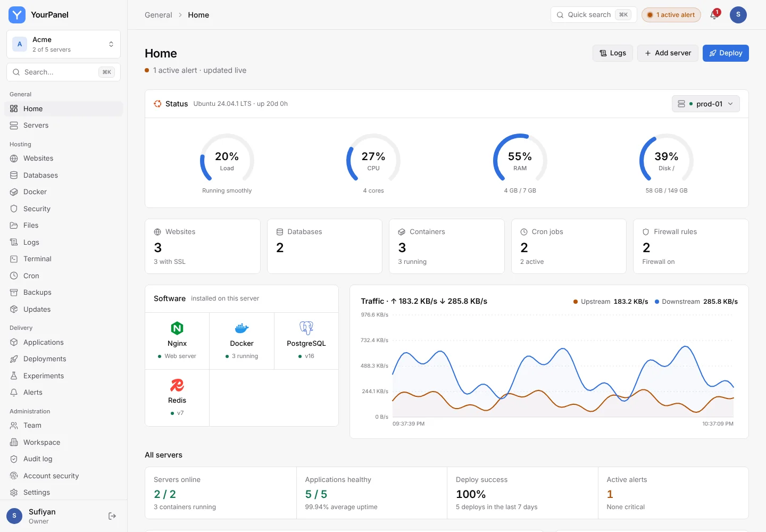The image size is (766, 532).
Task: Focus the sidebar Search field
Action: [x=63, y=72]
